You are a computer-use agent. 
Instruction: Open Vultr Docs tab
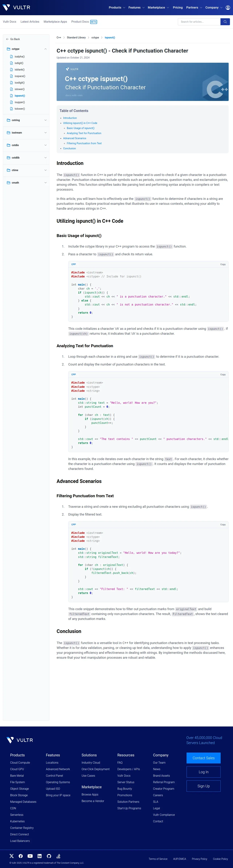click(9, 22)
